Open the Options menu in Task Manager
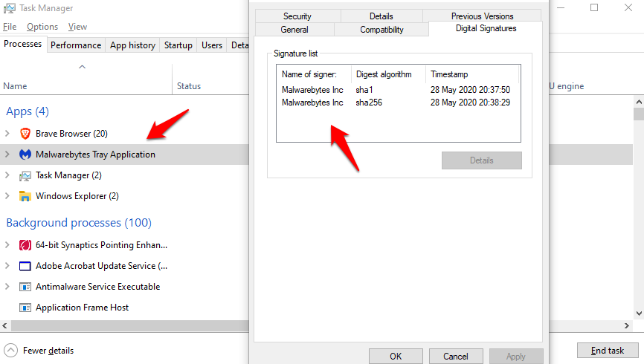The image size is (644, 364). pyautogui.click(x=42, y=27)
